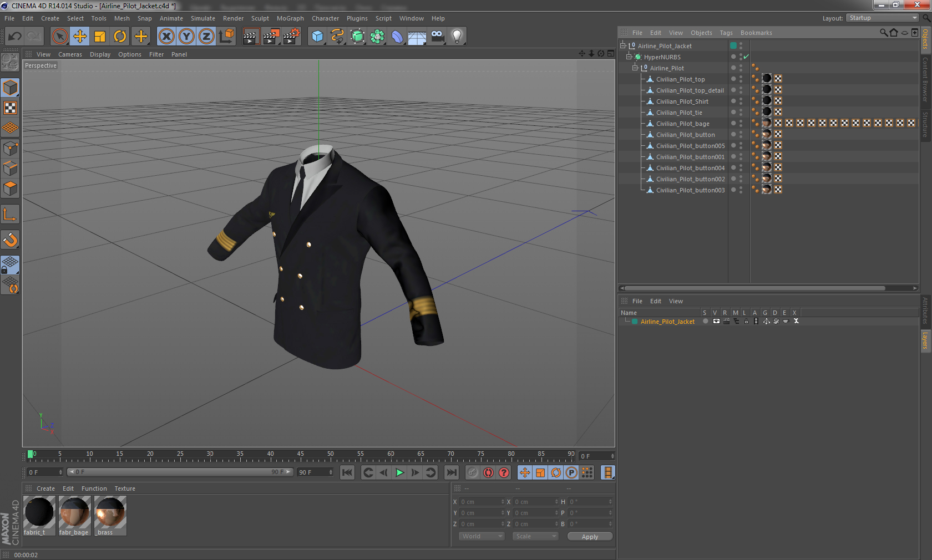The height and width of the screenshot is (560, 932).
Task: Collapse the Airline_Pilot_Jacket tree node
Action: click(x=623, y=45)
